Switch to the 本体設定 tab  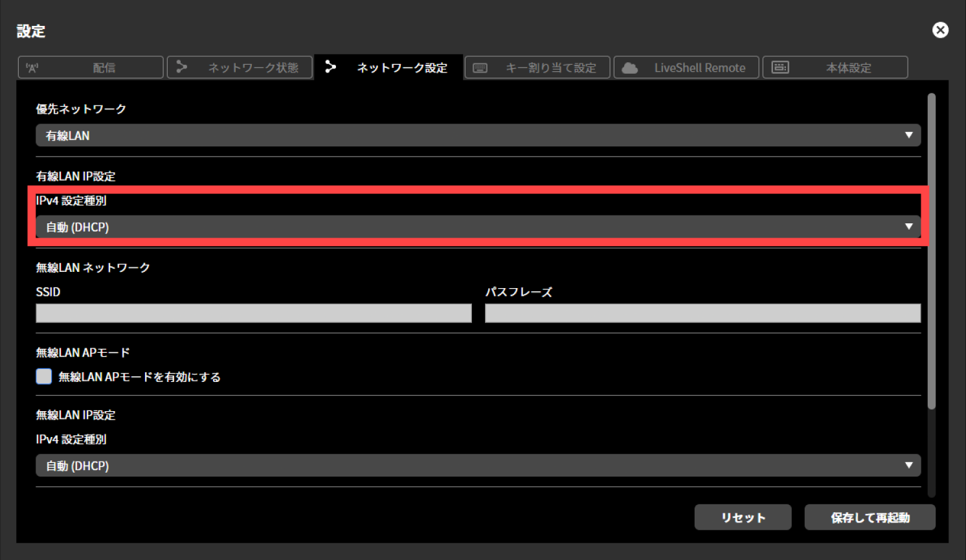(x=835, y=67)
